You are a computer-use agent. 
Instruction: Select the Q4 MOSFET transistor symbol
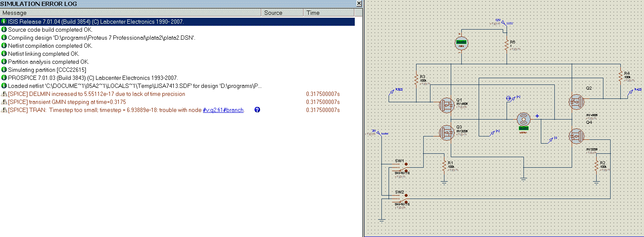(x=577, y=136)
